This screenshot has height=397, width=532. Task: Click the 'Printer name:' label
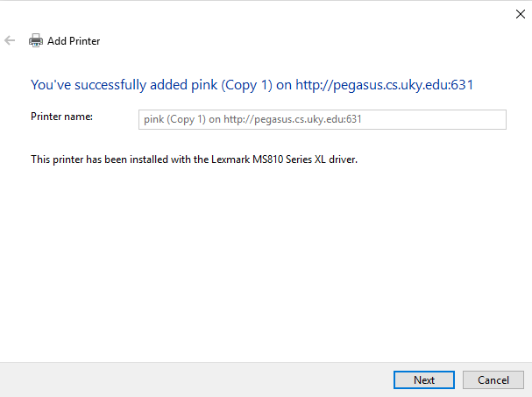coord(61,117)
